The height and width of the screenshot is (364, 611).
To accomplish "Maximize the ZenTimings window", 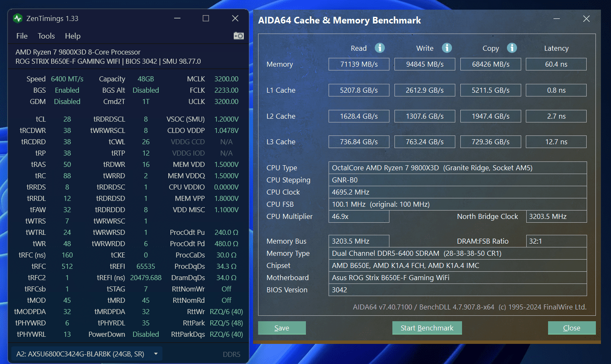I will click(206, 18).
